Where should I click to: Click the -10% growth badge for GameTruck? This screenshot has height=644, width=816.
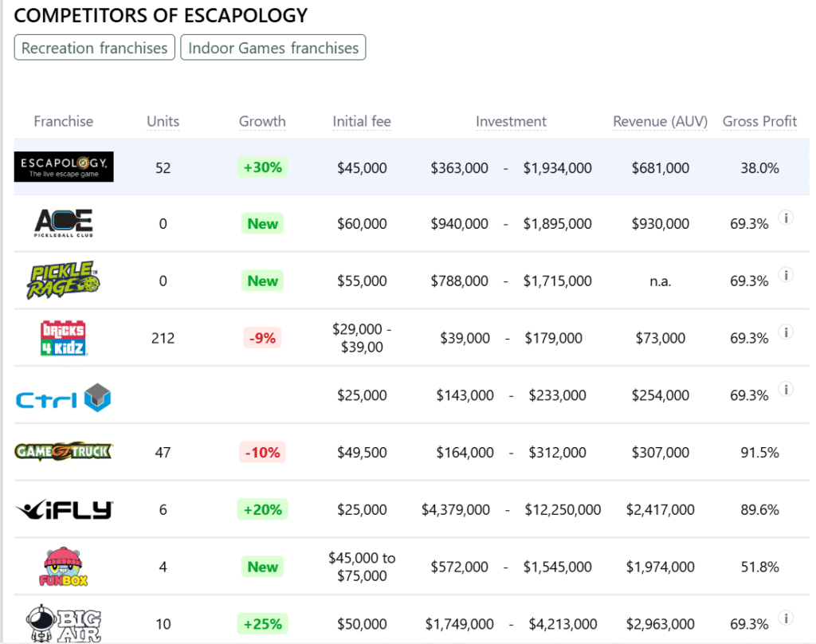click(x=262, y=453)
